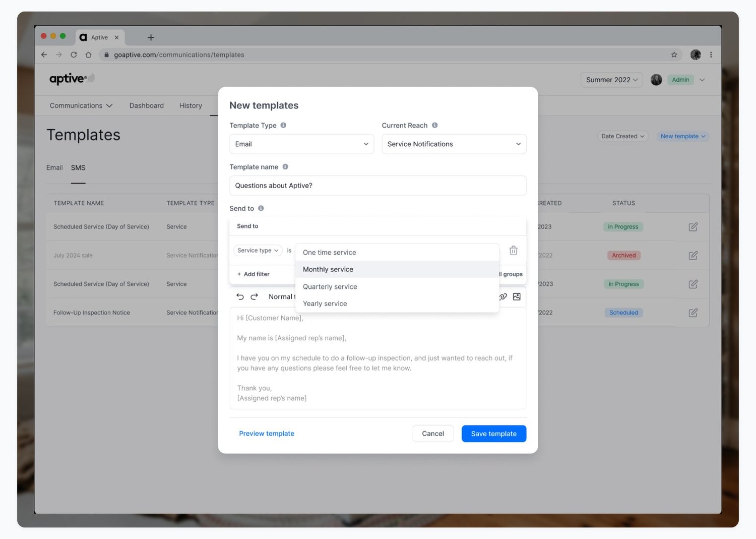Select Yearly service option
Image resolution: width=756 pixels, height=539 pixels.
coord(397,304)
